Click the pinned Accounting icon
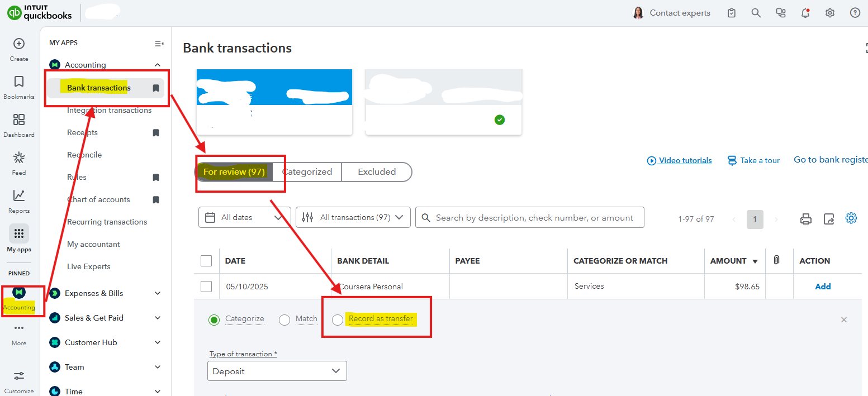Screen dimensions: 868x396 pyautogui.click(x=19, y=292)
